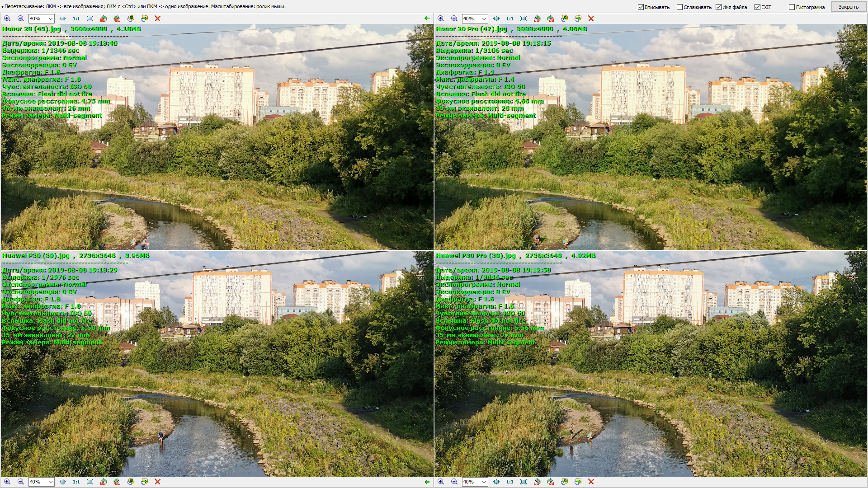868x488 pixels.
Task: Zoom in on the Huawei P30 image
Action: (7, 482)
